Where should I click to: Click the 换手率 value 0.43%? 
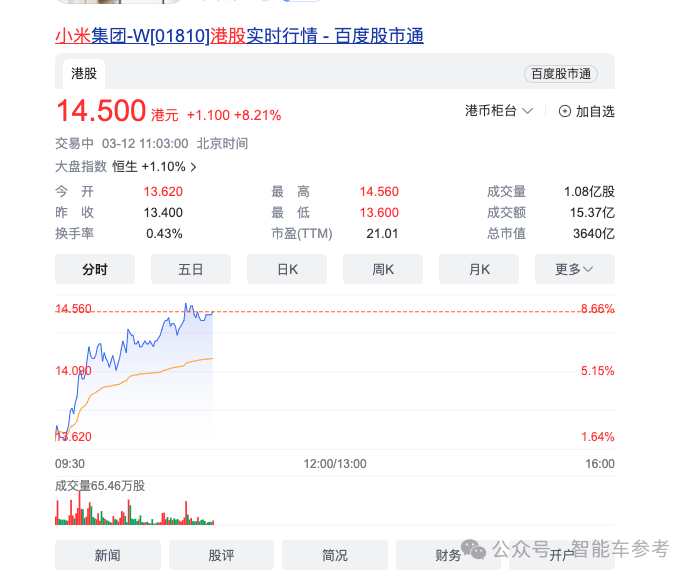(x=164, y=234)
